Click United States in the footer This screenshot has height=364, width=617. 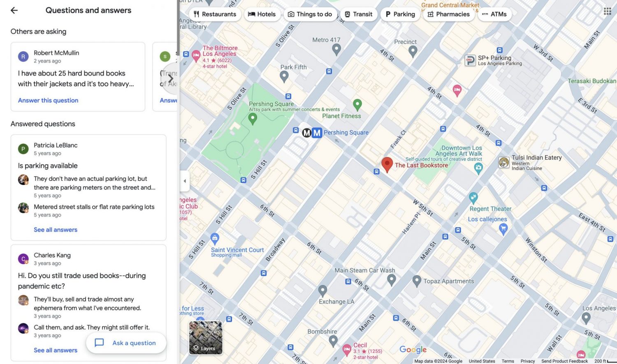pyautogui.click(x=482, y=361)
